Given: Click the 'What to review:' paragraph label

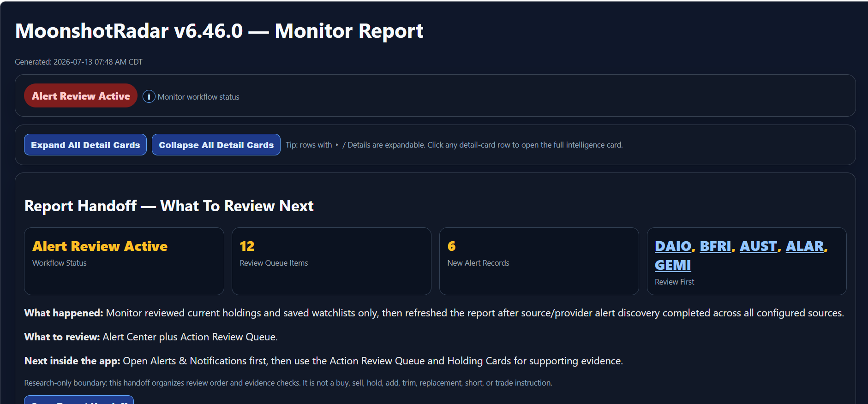Looking at the screenshot, I should 62,337.
